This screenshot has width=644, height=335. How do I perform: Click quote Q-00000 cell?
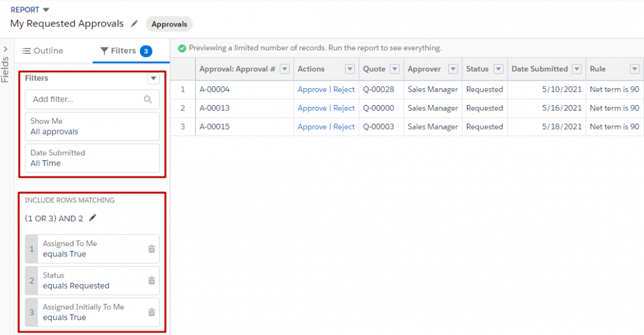381,108
